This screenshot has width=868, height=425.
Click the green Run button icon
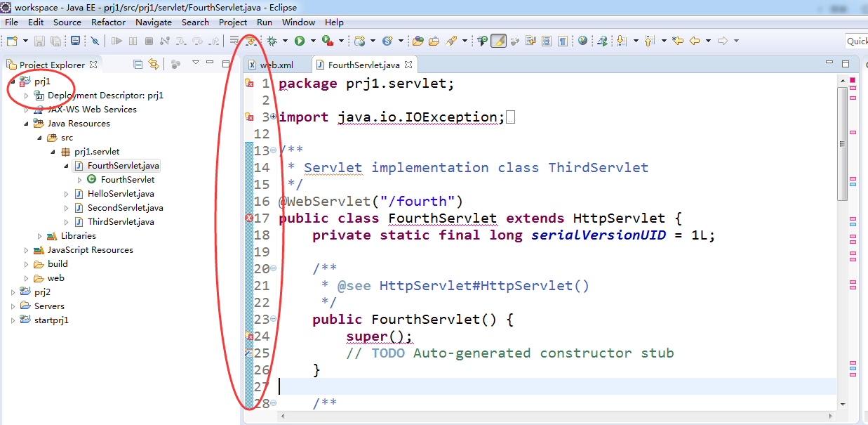(x=300, y=41)
